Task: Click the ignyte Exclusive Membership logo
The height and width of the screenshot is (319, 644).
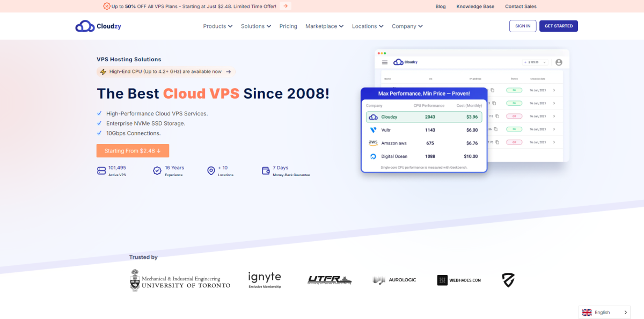Action: 265,280
